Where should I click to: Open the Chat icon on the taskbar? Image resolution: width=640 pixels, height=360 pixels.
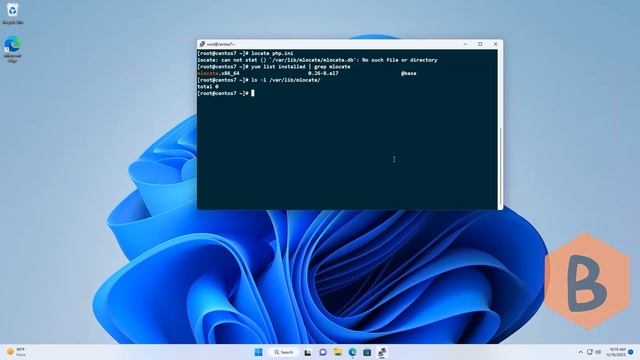[322, 352]
